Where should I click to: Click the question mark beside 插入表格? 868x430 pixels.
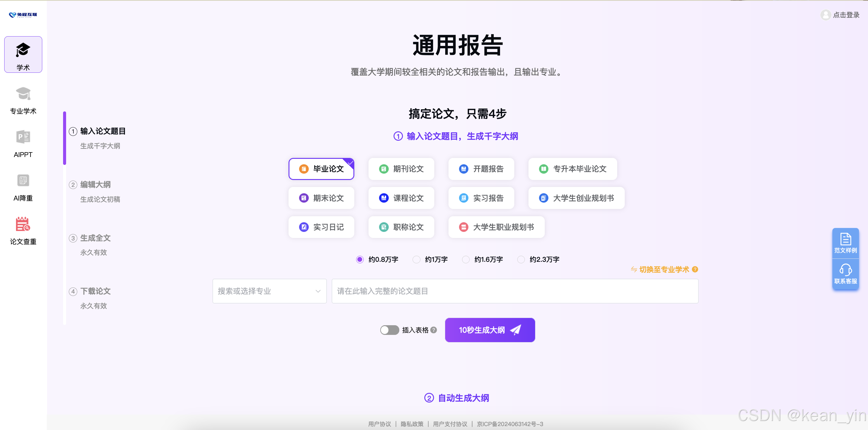point(434,330)
